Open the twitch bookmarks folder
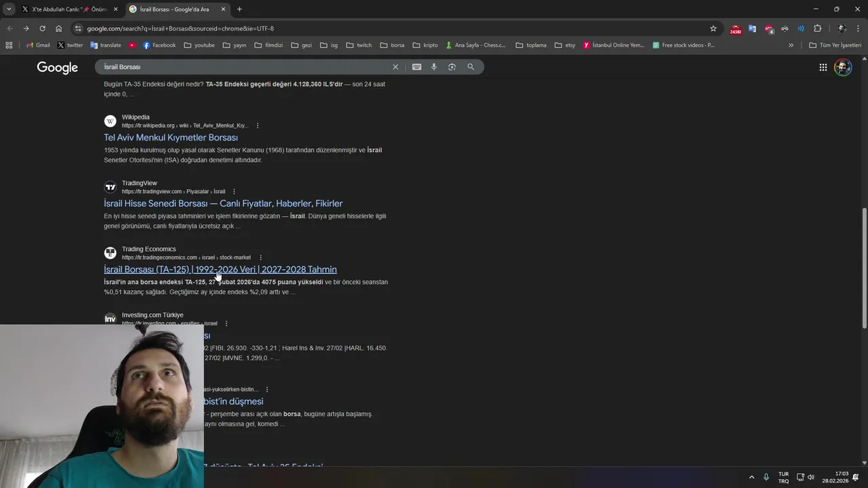868x488 pixels. 359,45
